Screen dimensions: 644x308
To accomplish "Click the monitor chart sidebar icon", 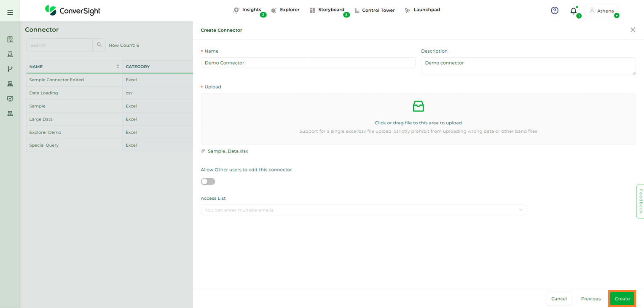I will point(10,99).
